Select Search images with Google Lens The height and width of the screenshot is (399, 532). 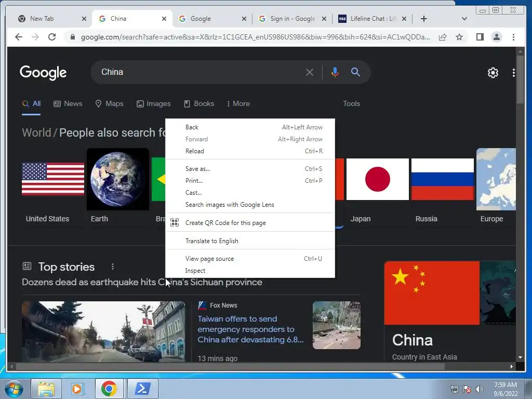coord(250,205)
